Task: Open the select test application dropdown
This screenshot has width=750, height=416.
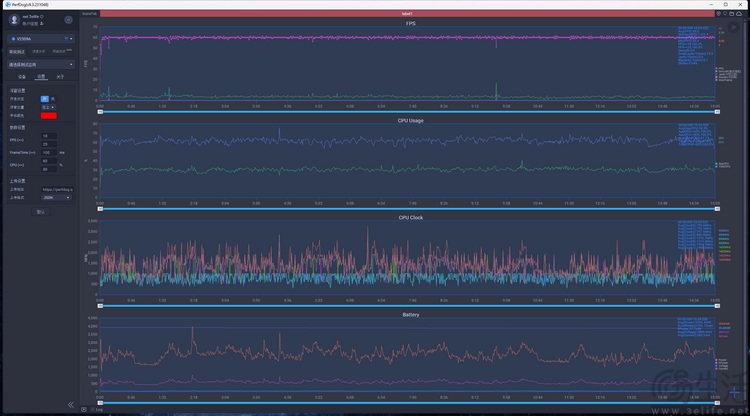Action: 41,64
